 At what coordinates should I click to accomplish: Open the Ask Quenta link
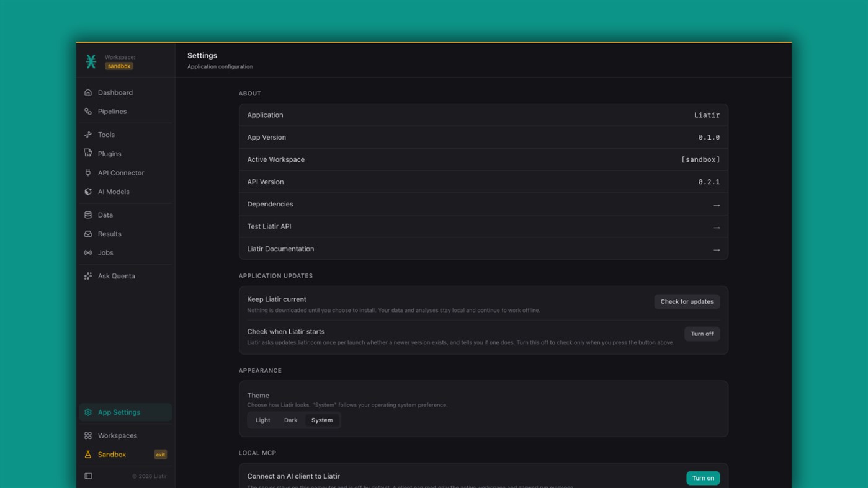125,276
